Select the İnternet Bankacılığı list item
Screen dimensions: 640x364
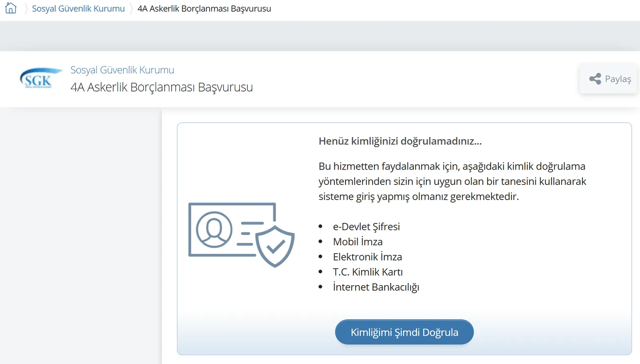tap(376, 287)
